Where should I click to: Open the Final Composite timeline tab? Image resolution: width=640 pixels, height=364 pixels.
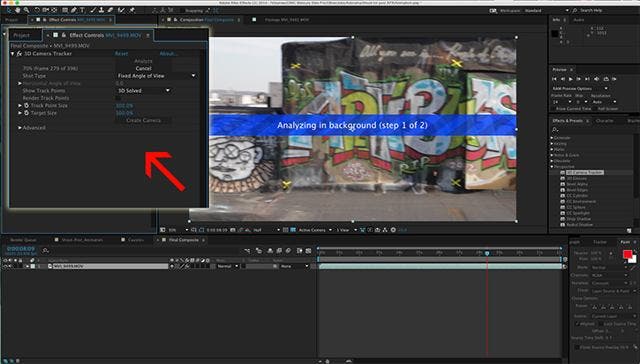[x=184, y=240]
